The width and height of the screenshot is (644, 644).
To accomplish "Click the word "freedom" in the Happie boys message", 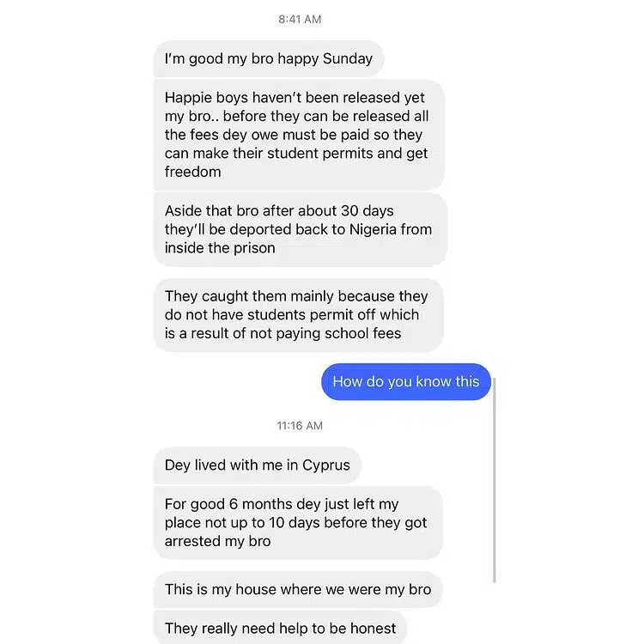I will [x=193, y=172].
